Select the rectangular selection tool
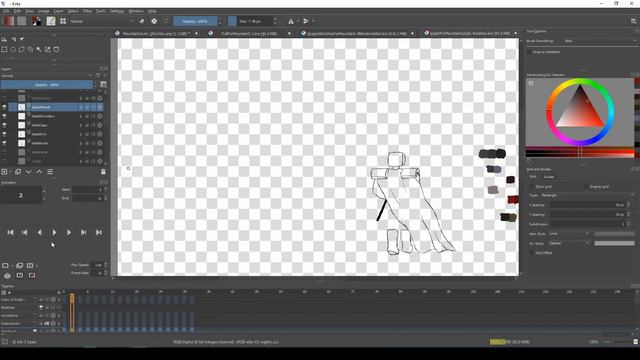640x360 pixels. tap(4, 49)
